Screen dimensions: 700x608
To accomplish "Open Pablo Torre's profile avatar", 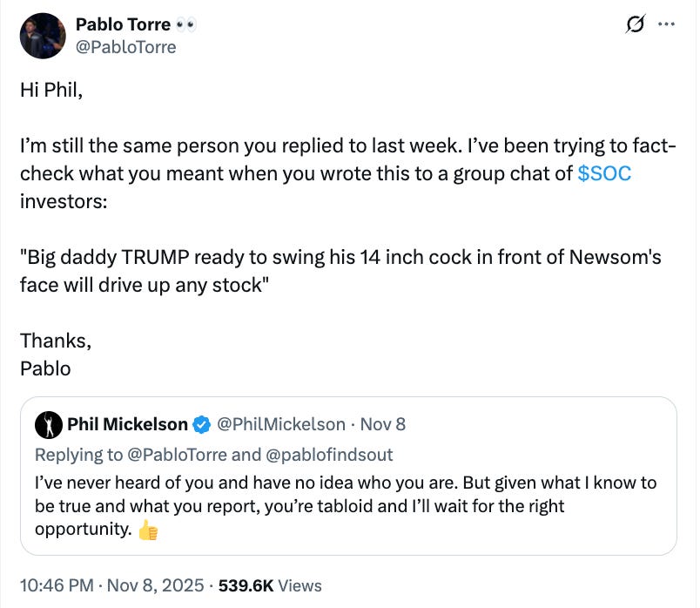I will coord(43,36).
